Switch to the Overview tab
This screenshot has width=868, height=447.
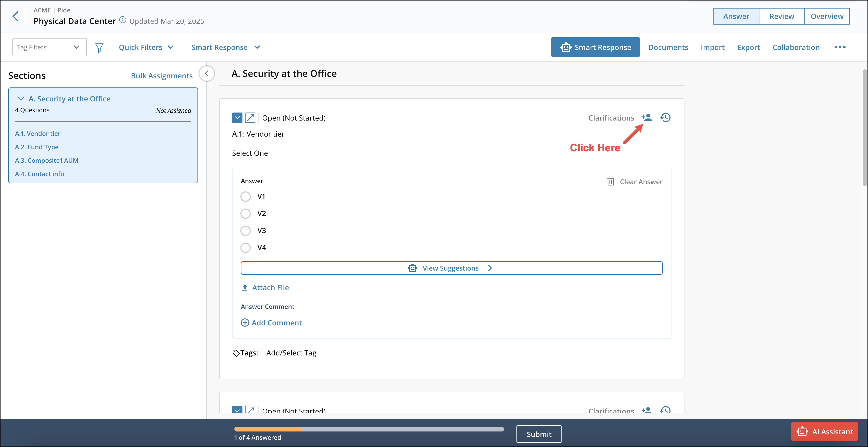827,16
